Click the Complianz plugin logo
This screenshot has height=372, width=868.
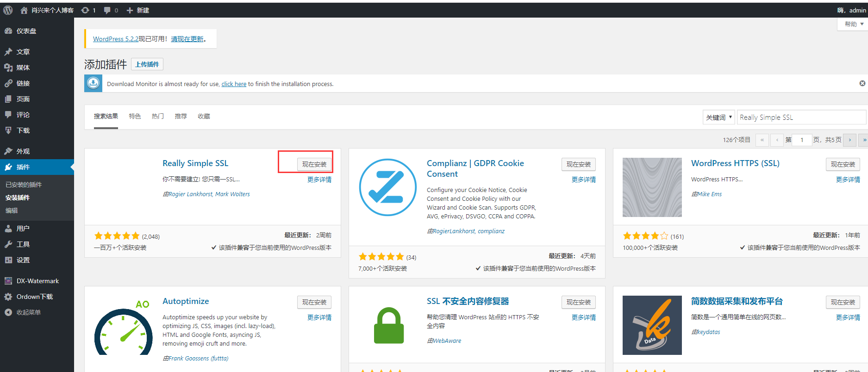pyautogui.click(x=388, y=187)
